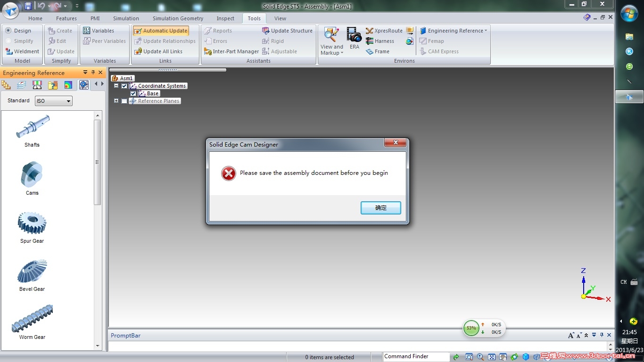This screenshot has width=644, height=362.
Task: Open the file explorer taskbar icon
Action: pos(629,36)
